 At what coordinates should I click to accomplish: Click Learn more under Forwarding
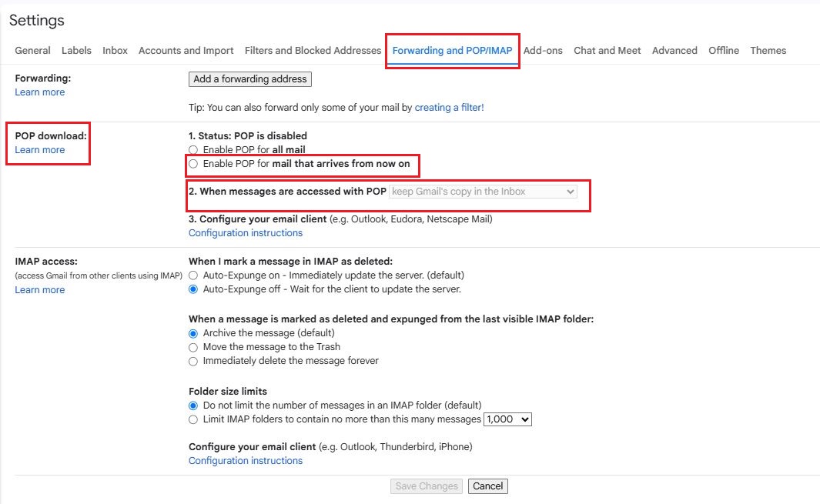pyautogui.click(x=40, y=92)
